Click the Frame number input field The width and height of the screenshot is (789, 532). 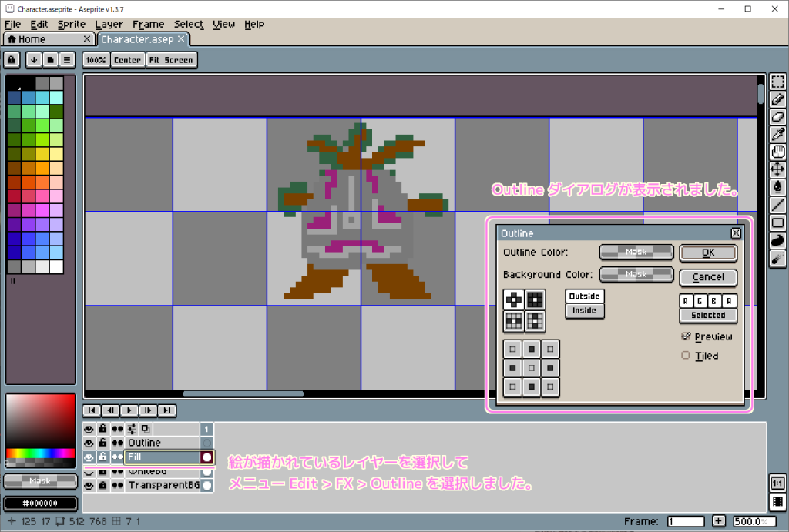(x=685, y=521)
